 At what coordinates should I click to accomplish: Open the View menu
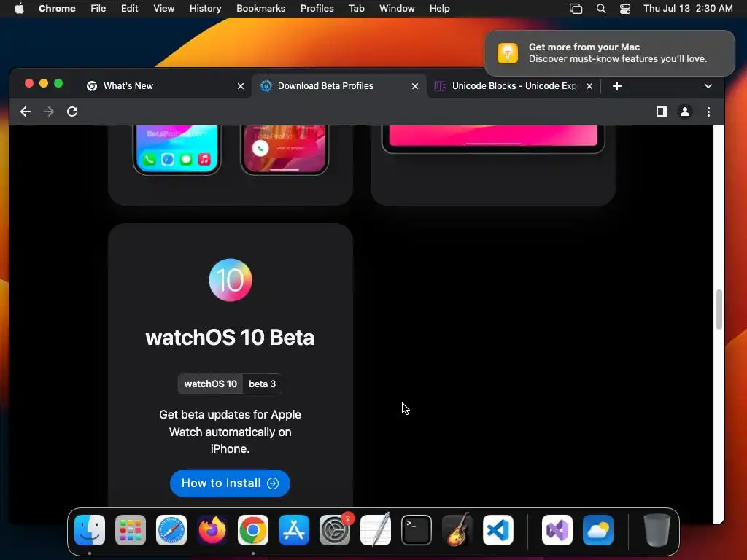163,8
